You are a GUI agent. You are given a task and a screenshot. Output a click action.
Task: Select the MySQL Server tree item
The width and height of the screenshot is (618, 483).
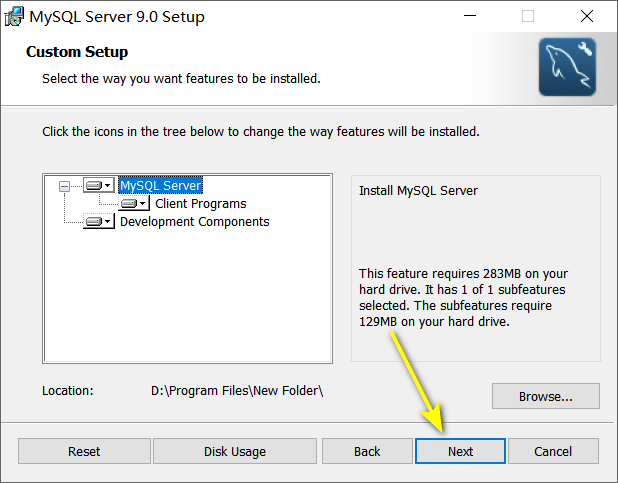[160, 185]
